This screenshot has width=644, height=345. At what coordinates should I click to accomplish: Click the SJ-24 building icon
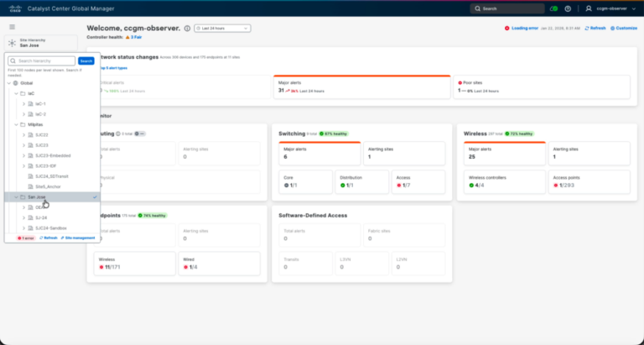pos(30,217)
